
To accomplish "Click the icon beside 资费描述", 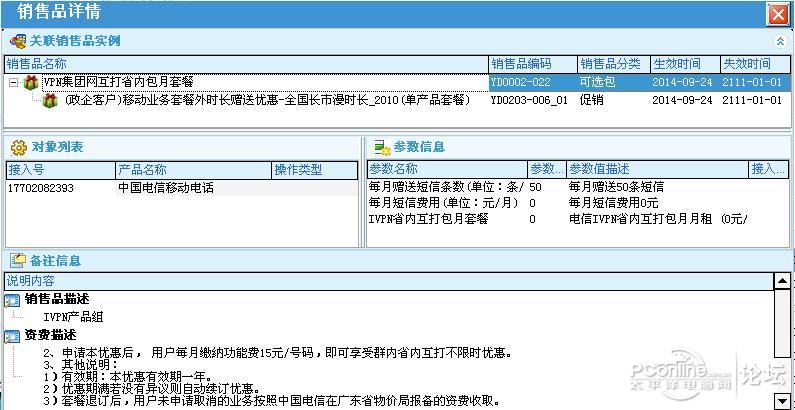I will pos(12,336).
